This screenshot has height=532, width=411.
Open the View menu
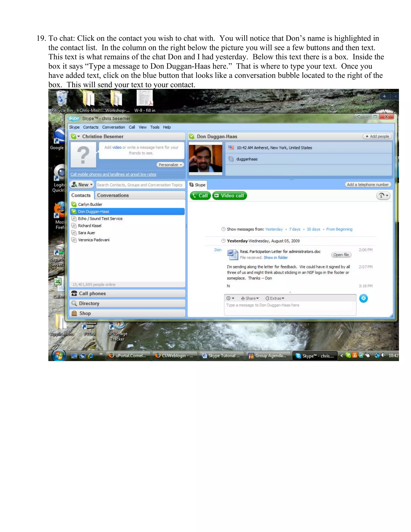(x=142, y=127)
